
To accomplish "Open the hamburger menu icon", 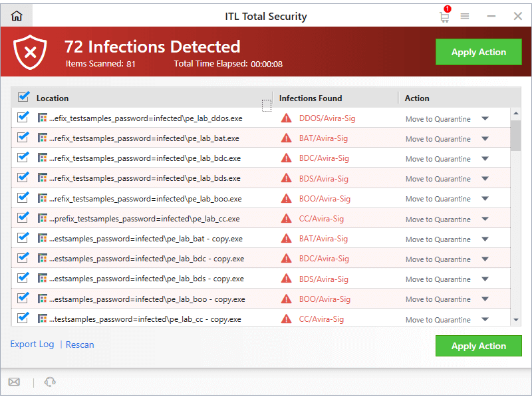I will pos(465,16).
